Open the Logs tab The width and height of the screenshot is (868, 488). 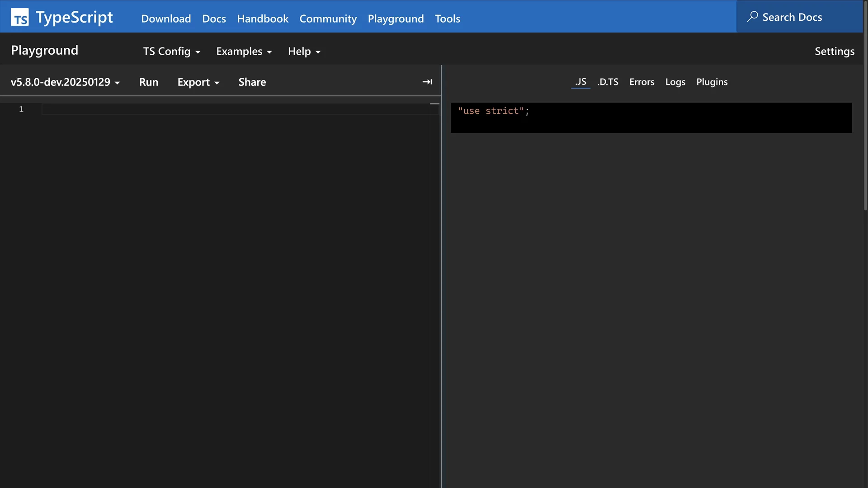[x=675, y=82]
